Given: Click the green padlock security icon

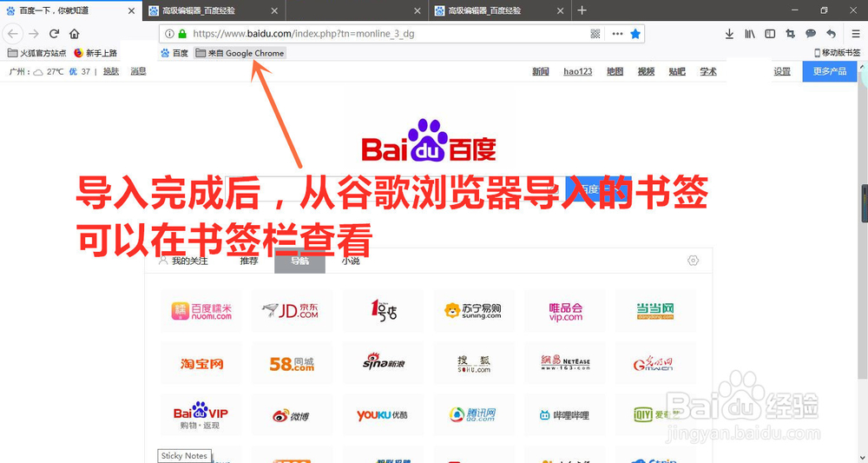Looking at the screenshot, I should [182, 34].
